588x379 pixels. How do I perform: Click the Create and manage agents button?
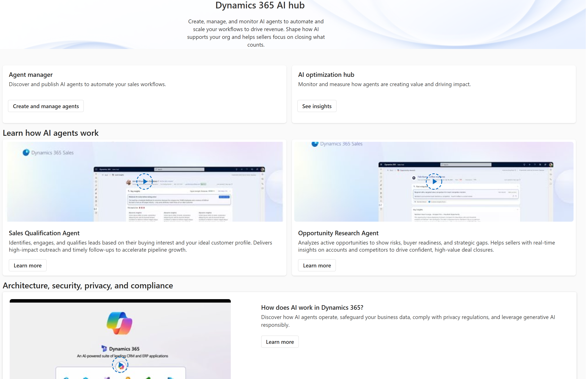tap(46, 106)
